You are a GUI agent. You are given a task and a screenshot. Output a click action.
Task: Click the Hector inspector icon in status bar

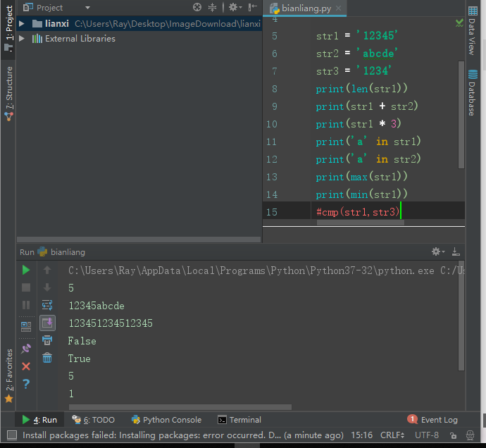pos(471,435)
